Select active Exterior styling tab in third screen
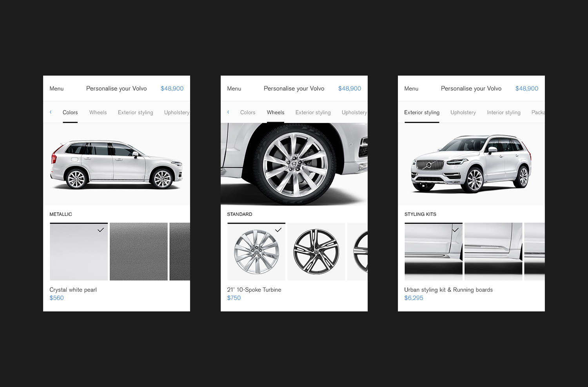Viewport: 588px width, 387px height. coord(422,112)
